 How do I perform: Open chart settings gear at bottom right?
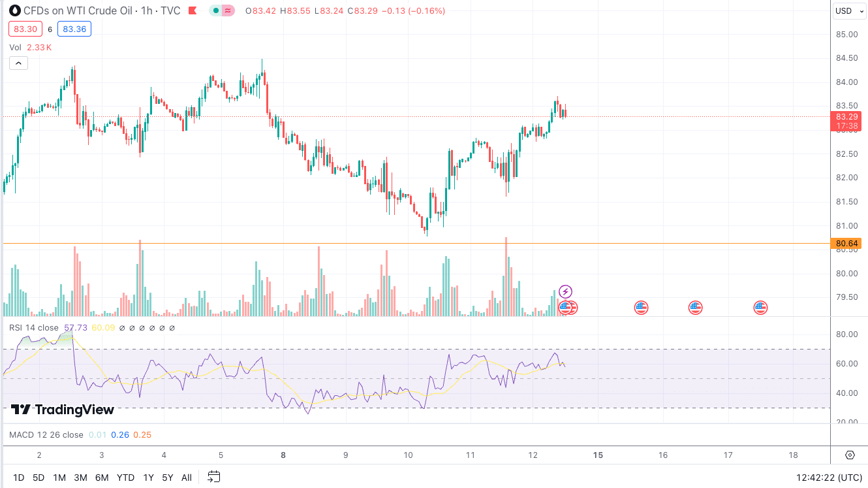pyautogui.click(x=850, y=455)
